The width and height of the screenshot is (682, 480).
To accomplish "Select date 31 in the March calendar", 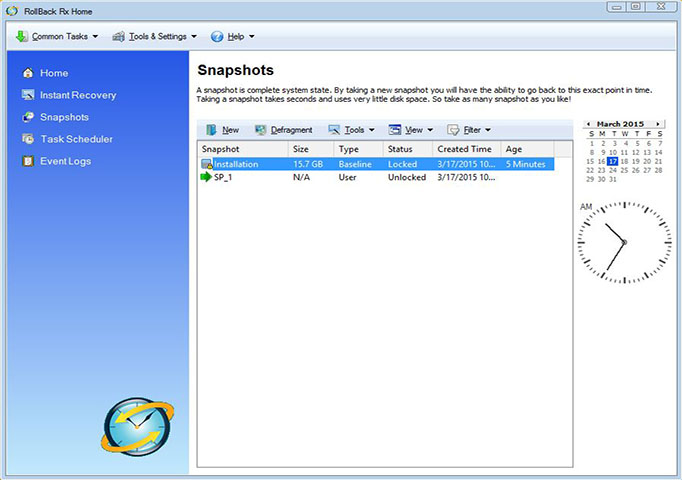I will [x=613, y=179].
